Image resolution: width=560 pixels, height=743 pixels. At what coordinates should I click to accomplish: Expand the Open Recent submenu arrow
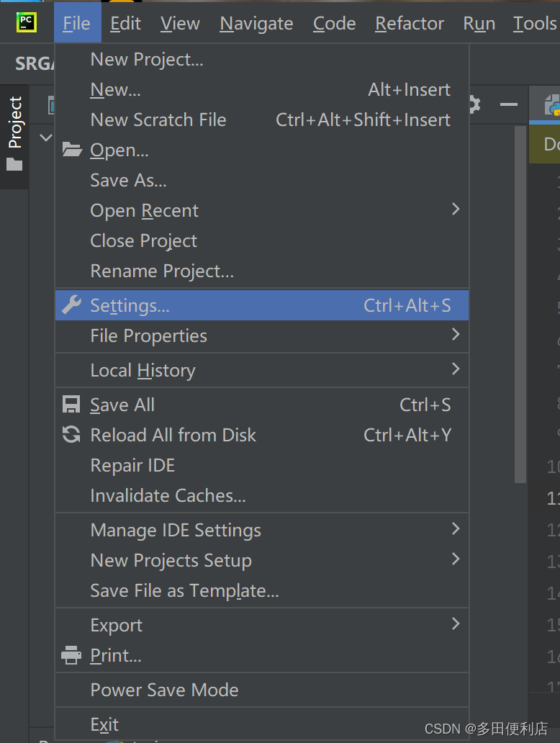tap(456, 209)
